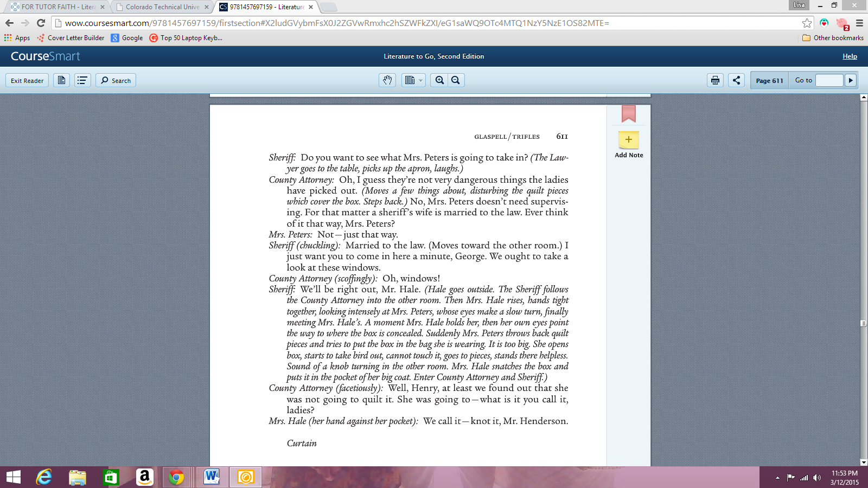
Task: Open the Search button
Action: click(116, 80)
